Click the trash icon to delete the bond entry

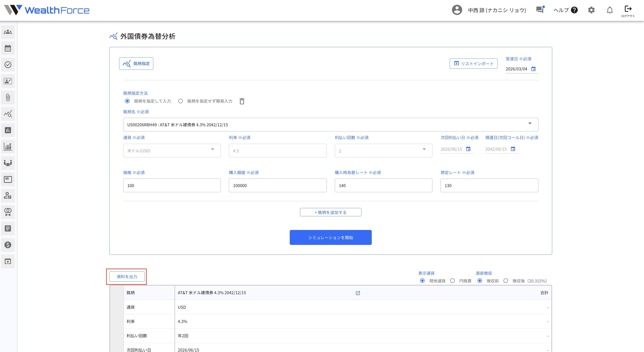pyautogui.click(x=242, y=101)
